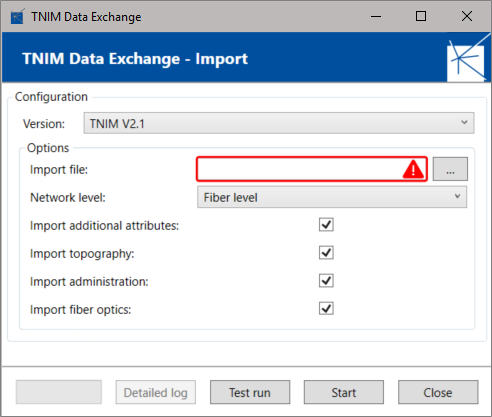Click the Import administration: label

click(x=89, y=282)
